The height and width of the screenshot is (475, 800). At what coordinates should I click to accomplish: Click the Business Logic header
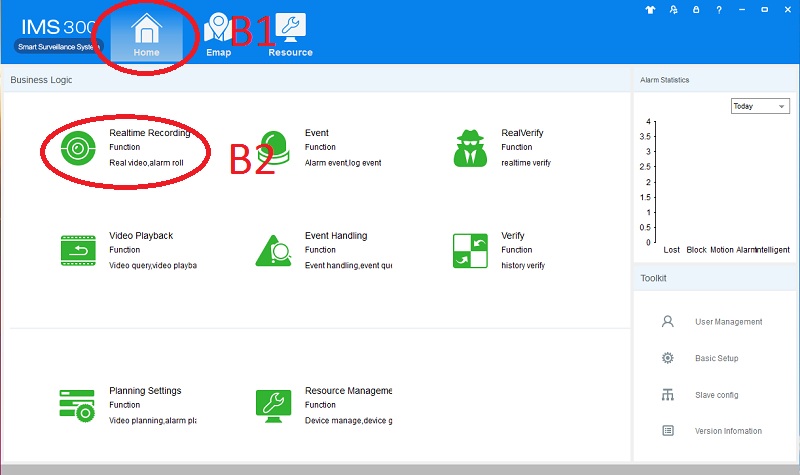tap(41, 80)
